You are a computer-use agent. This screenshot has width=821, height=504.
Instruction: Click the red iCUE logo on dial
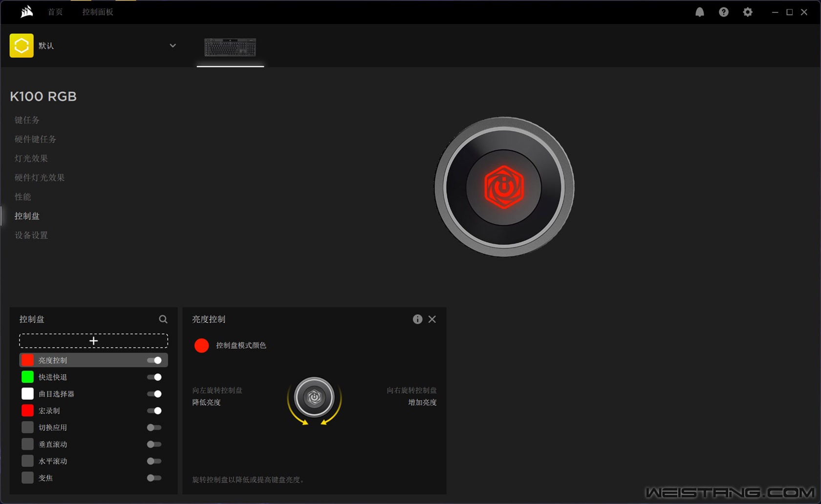tap(504, 187)
